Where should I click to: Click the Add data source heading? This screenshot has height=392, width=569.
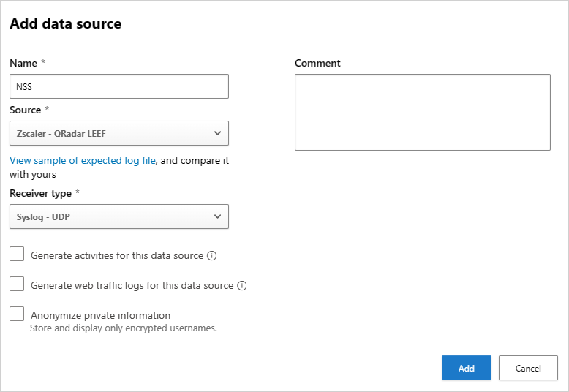(x=65, y=23)
